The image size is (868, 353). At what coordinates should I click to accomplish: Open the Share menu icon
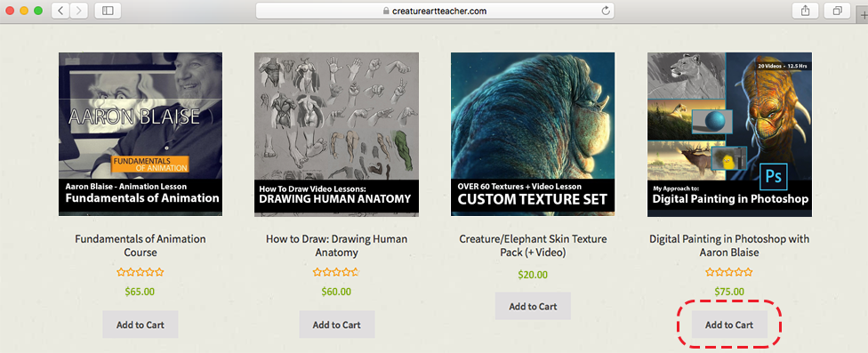[806, 11]
